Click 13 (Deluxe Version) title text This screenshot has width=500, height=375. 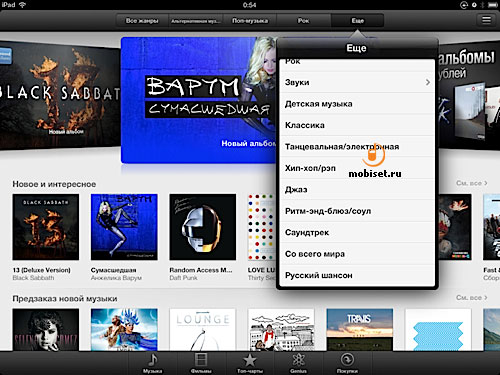(x=42, y=270)
